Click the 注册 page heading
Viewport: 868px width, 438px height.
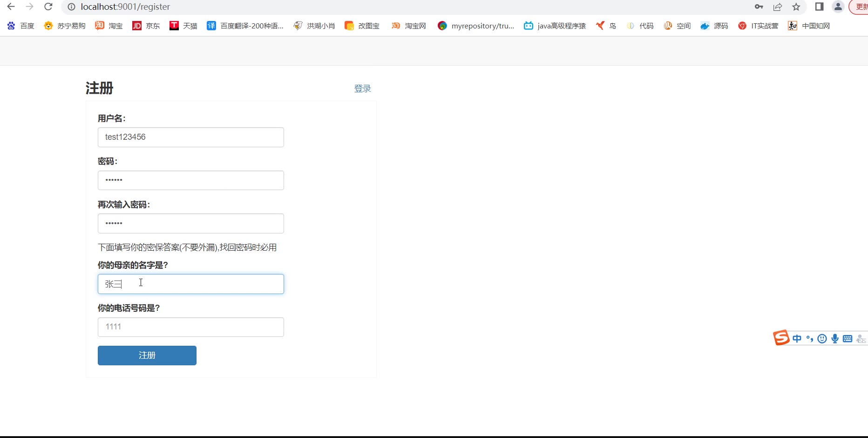tap(100, 88)
